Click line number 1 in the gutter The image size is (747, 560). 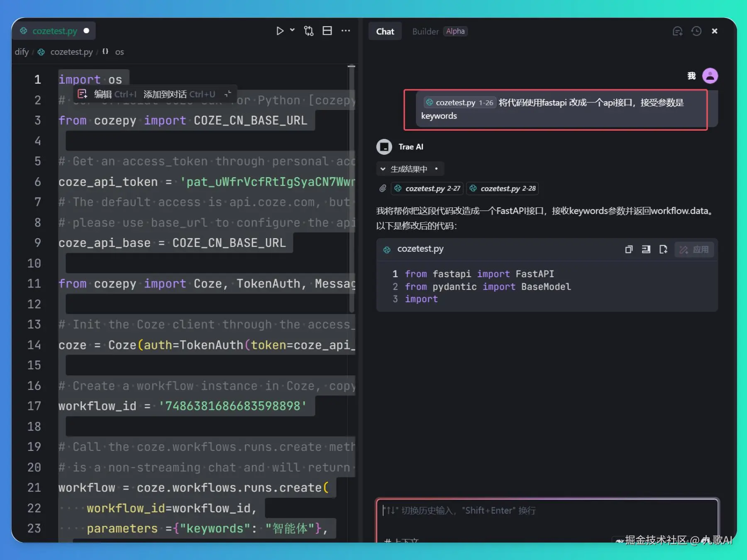pyautogui.click(x=37, y=79)
